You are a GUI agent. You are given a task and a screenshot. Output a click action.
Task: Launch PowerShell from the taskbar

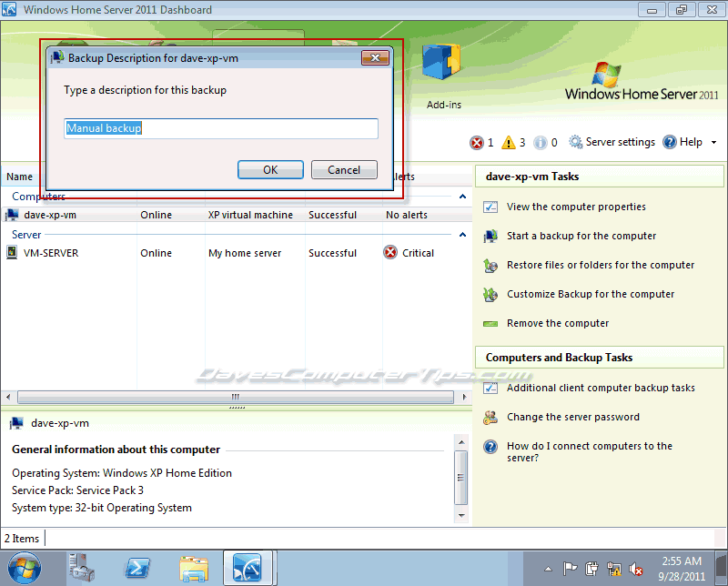pyautogui.click(x=137, y=568)
